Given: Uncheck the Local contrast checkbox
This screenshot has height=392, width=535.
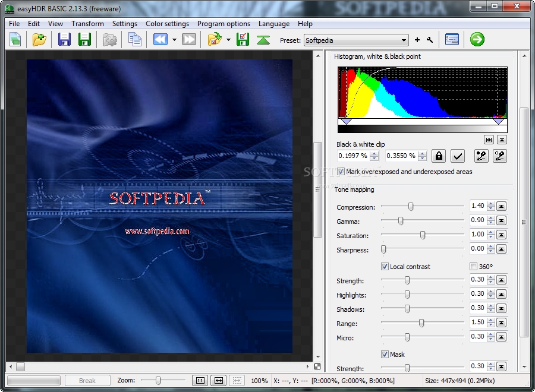Looking at the screenshot, I should click(385, 267).
